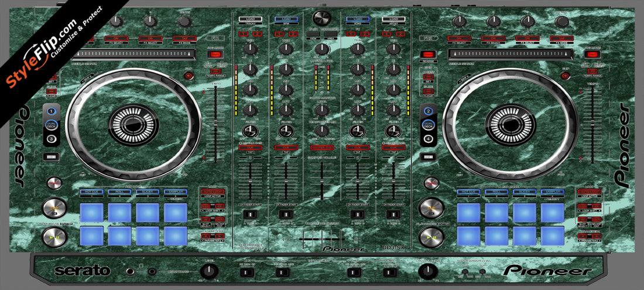The height and width of the screenshot is (290, 644).
Task: Enable DUAL DECK on the right deck
Action: 429,125
